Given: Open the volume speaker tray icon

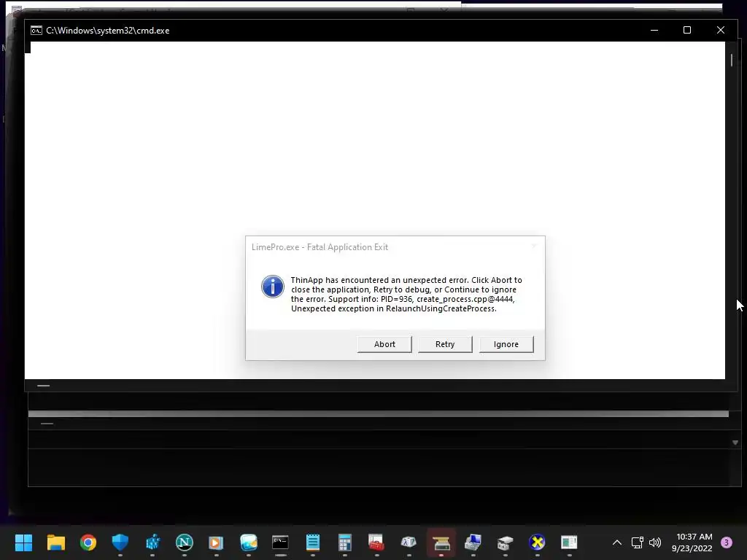Looking at the screenshot, I should [x=655, y=542].
